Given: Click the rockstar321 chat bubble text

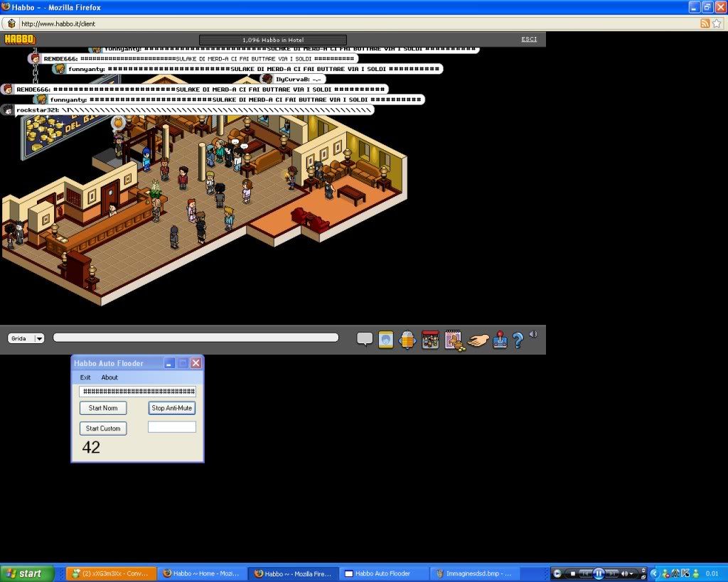Looking at the screenshot, I should (194, 110).
